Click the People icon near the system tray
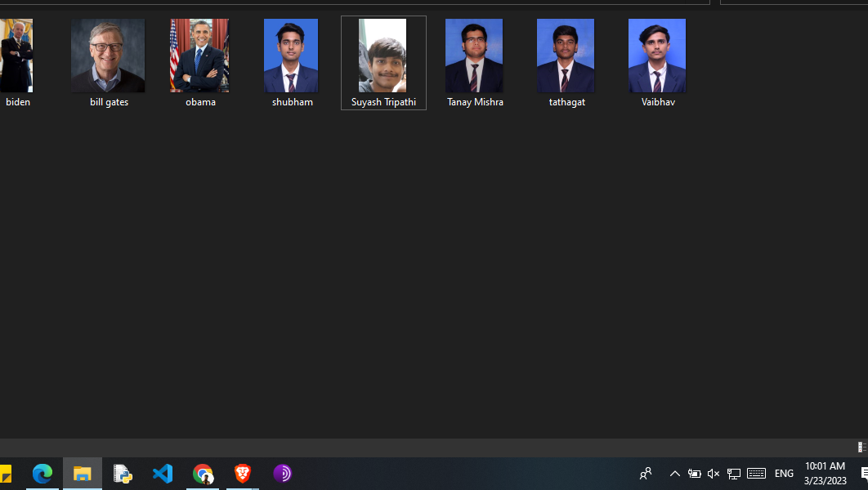This screenshot has height=490, width=868. (645, 474)
